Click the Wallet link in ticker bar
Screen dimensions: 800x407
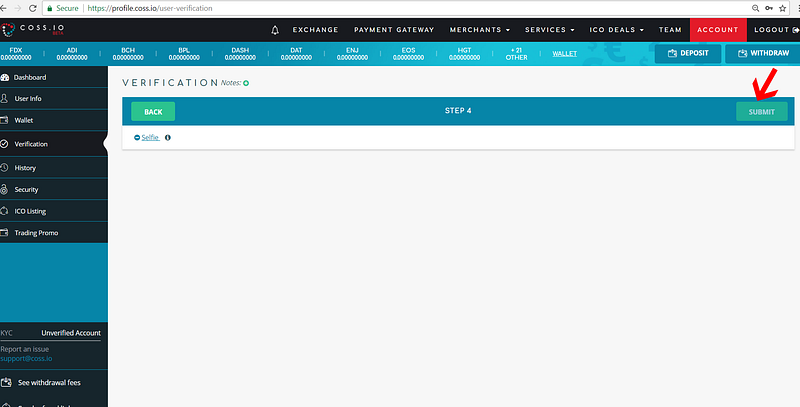click(x=565, y=54)
